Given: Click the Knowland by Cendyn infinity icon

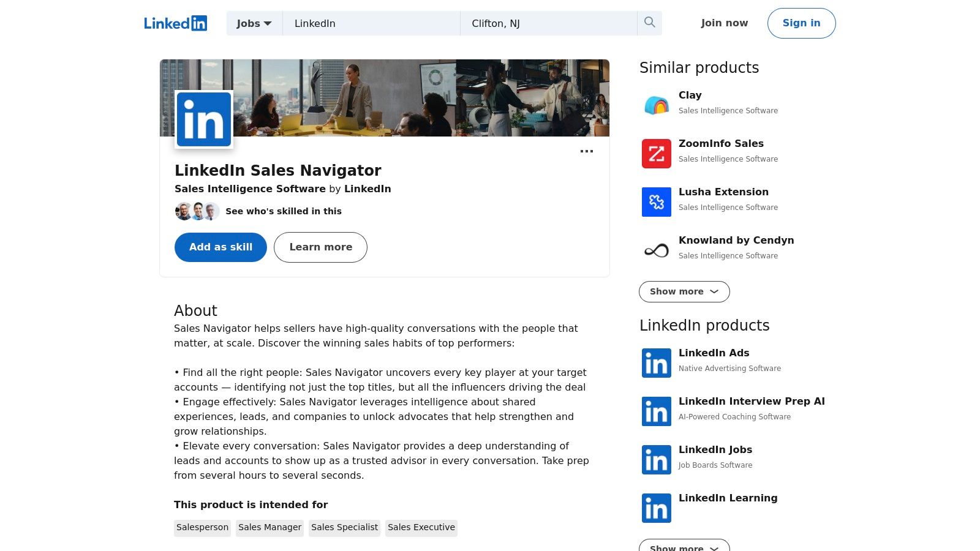Looking at the screenshot, I should [x=656, y=250].
